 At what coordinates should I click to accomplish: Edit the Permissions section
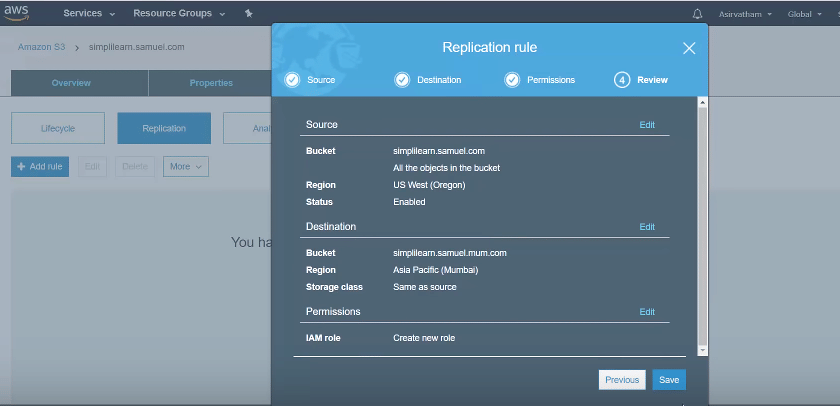[647, 312]
